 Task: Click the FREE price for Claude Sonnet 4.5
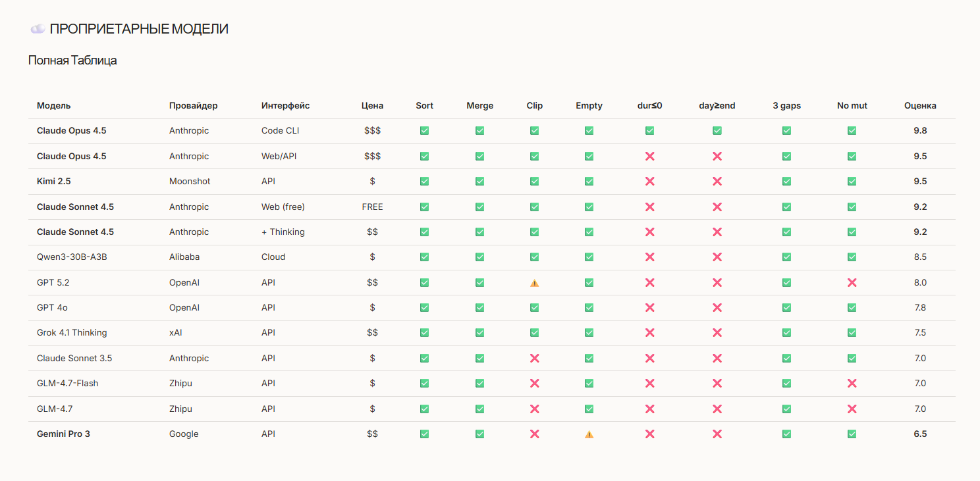coord(372,207)
